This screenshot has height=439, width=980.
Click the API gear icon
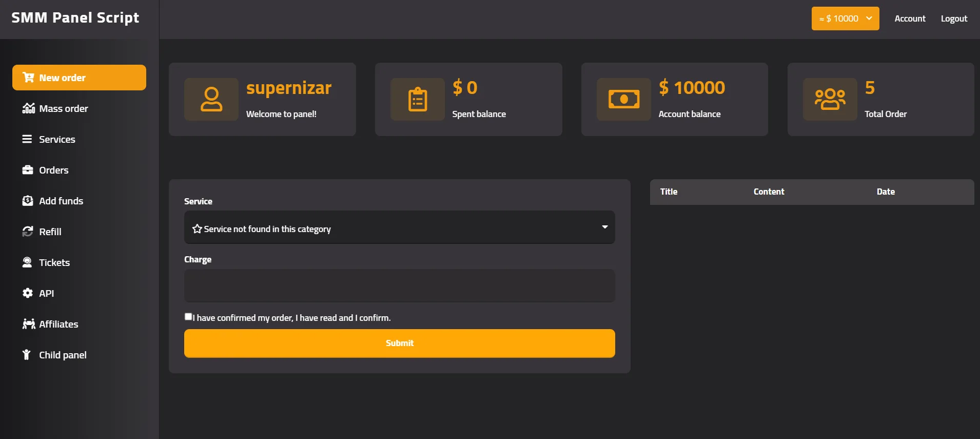pyautogui.click(x=28, y=293)
